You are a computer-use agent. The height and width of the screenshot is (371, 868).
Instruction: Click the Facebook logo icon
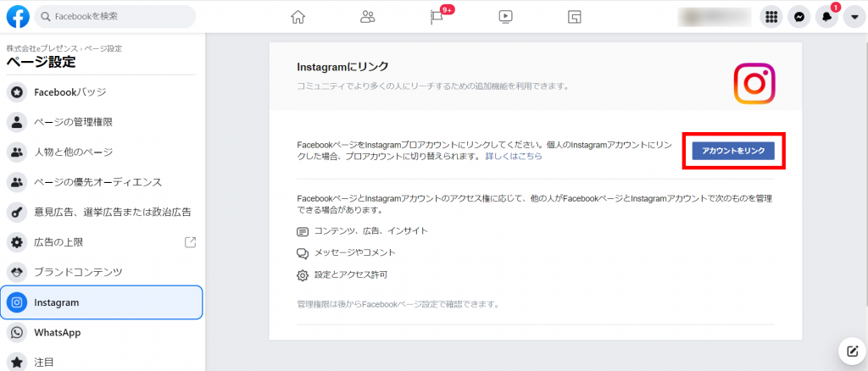tap(18, 17)
